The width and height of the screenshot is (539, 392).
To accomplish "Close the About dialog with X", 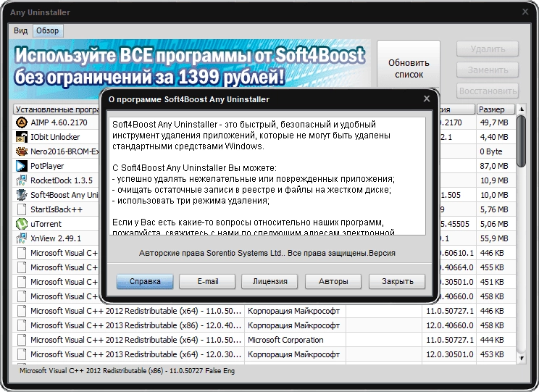I will pyautogui.click(x=427, y=99).
